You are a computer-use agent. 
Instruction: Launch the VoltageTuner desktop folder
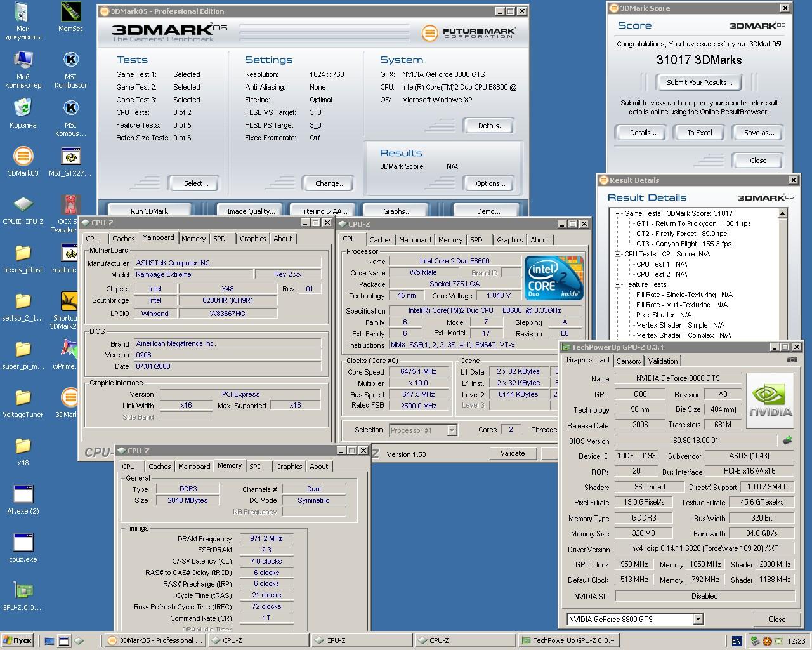point(23,403)
